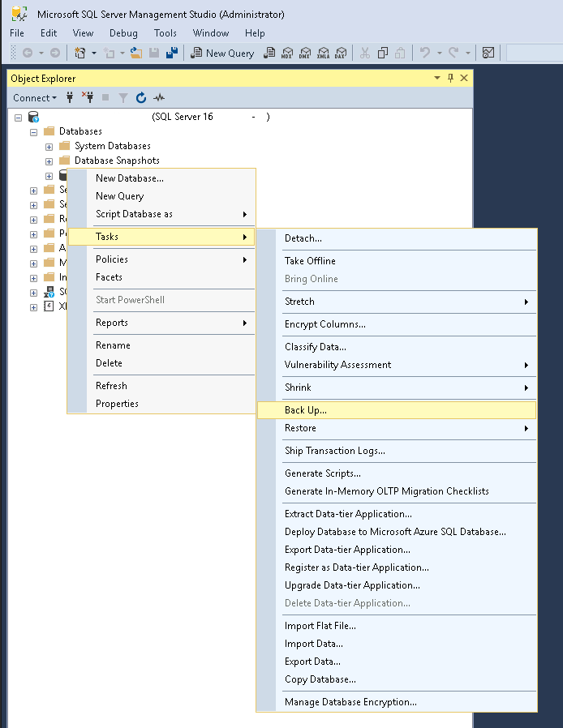
Task: Open the Redo history dropdown arrow
Action: click(468, 53)
